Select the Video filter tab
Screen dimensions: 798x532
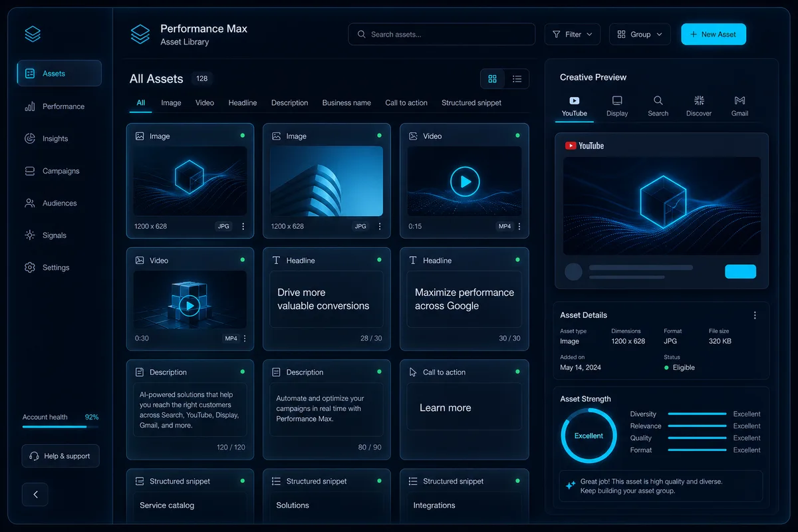tap(205, 102)
